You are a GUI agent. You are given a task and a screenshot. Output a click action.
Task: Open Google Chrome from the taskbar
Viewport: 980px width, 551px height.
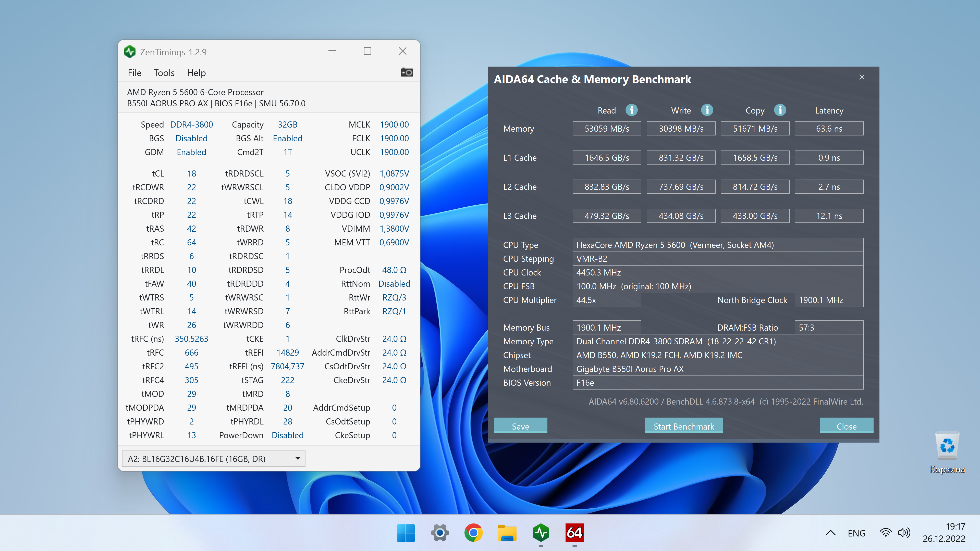click(473, 533)
